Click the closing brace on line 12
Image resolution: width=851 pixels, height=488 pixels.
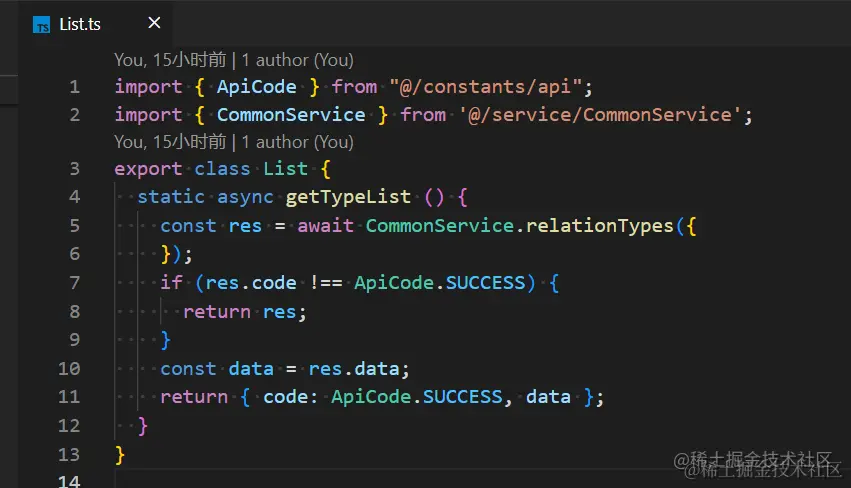(143, 426)
